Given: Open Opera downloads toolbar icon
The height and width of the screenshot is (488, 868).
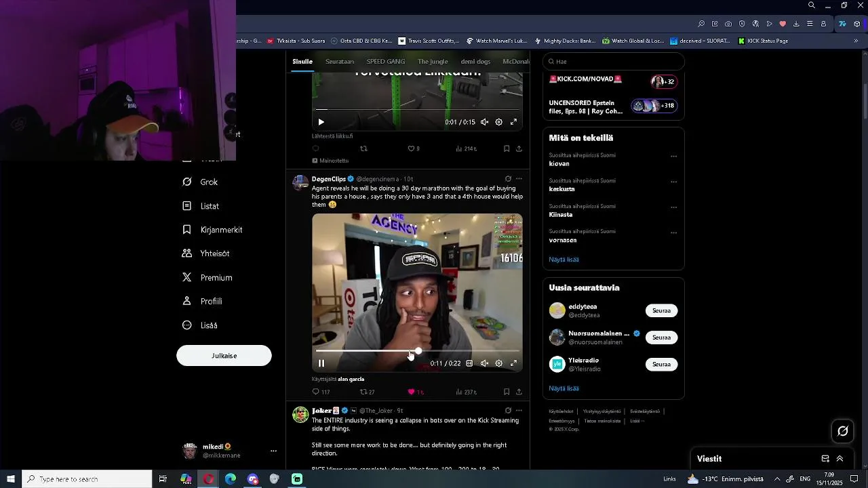Looking at the screenshot, I should click(796, 24).
